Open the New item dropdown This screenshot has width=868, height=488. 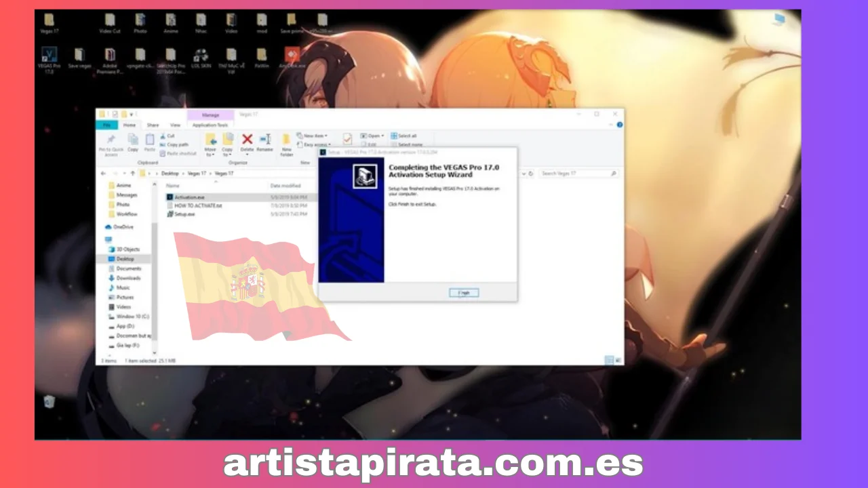pyautogui.click(x=312, y=136)
